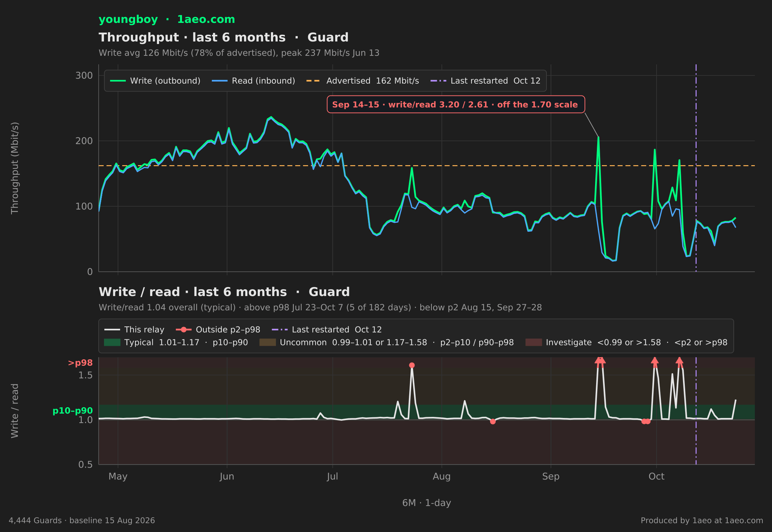Click the top chart's Last restarted Oct 12 legend entry
The image size is (772, 532).
coord(485,81)
